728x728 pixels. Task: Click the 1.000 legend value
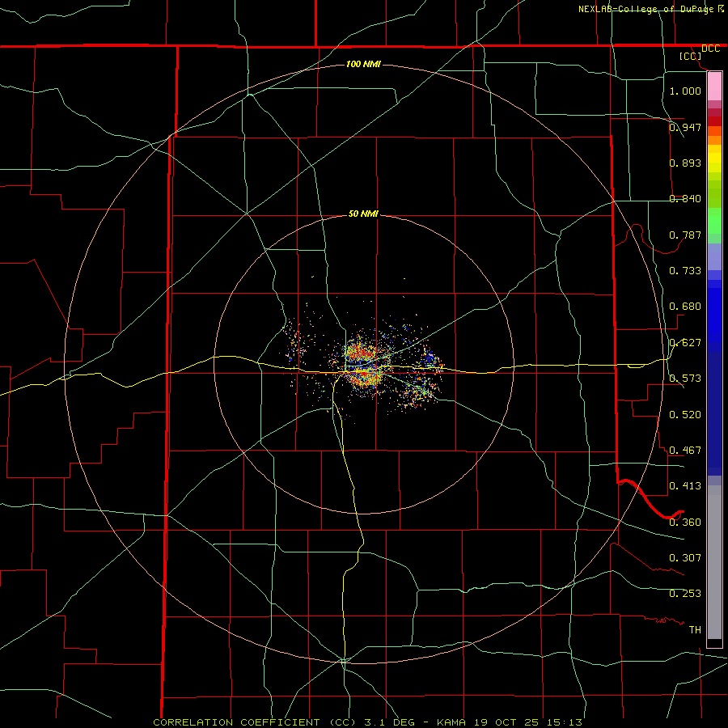[685, 91]
